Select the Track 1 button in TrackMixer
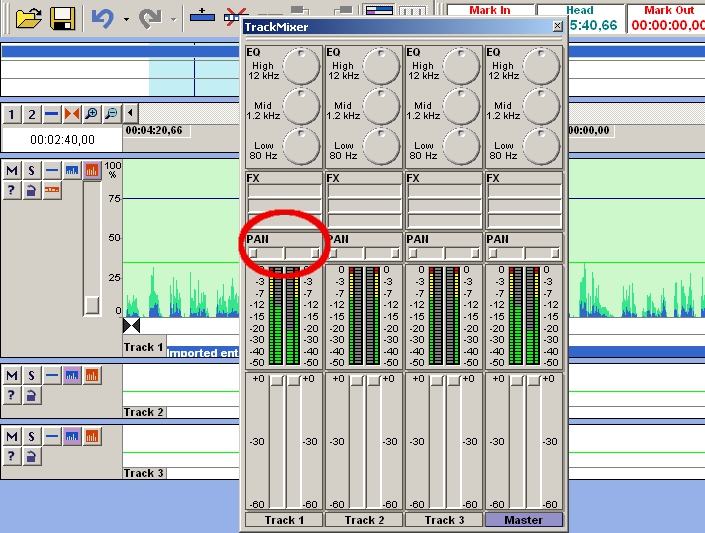705x533 pixels. click(284, 520)
